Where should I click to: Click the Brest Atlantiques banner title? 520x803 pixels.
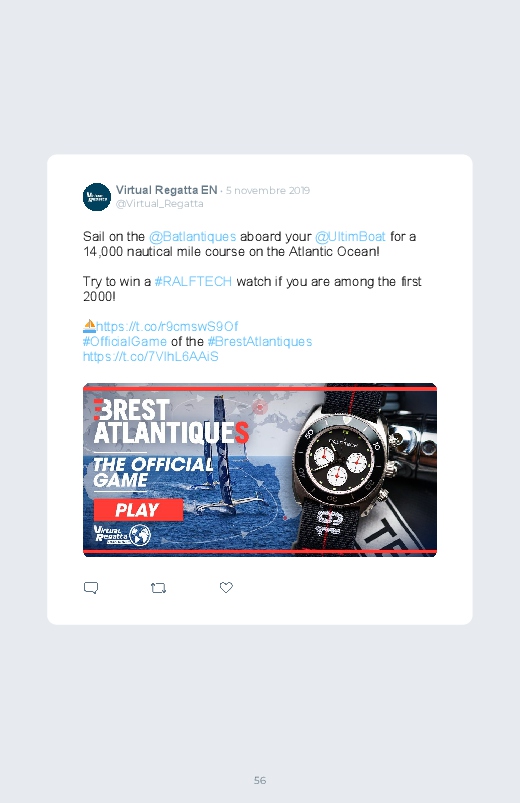tap(171, 421)
